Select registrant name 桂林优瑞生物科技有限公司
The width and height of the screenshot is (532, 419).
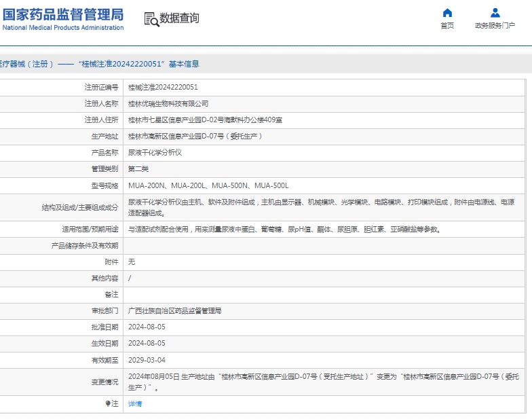tap(168, 103)
